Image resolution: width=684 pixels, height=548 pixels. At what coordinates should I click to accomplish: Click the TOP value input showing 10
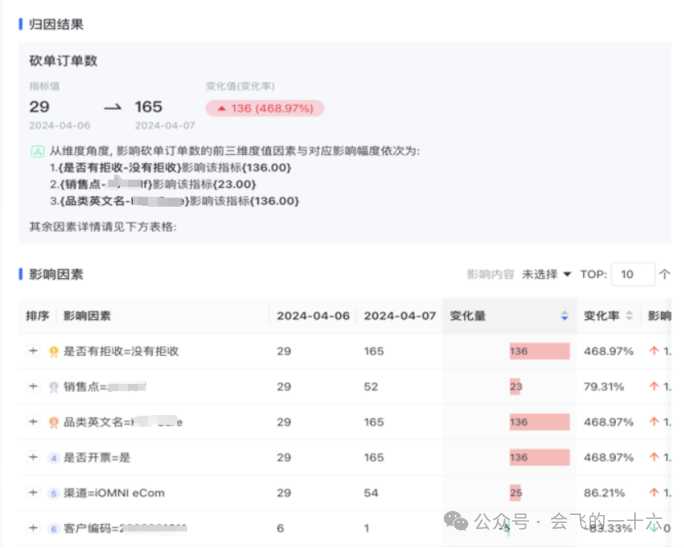click(633, 274)
